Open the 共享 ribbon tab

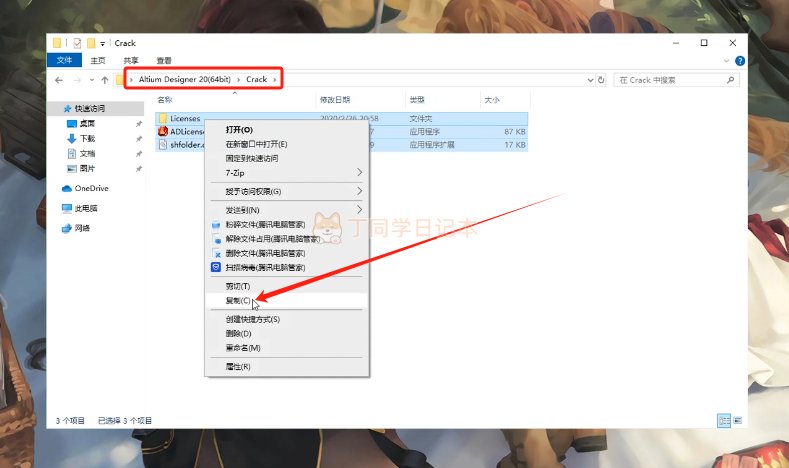(131, 60)
